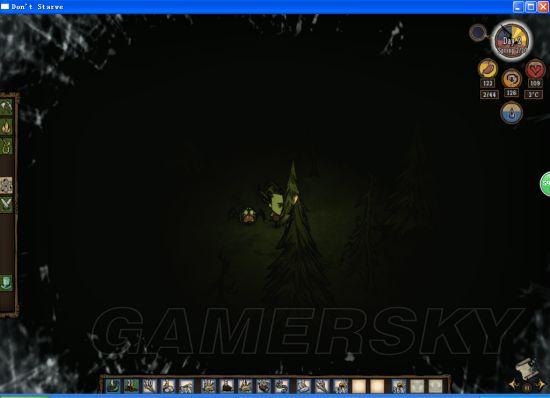This screenshot has height=398, width=550.
Task: Open the Survival crafting tab with rope trap icon
Action: tap(6, 146)
